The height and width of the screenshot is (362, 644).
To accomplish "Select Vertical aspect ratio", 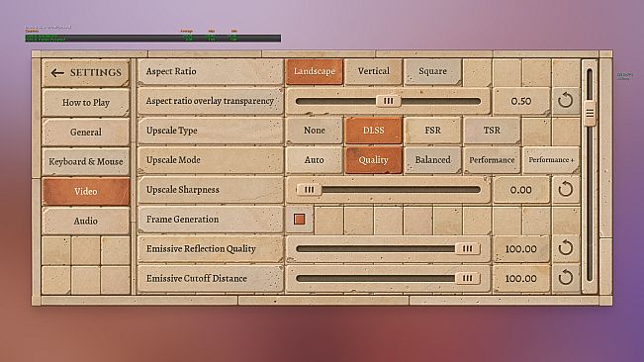I will coord(373,71).
